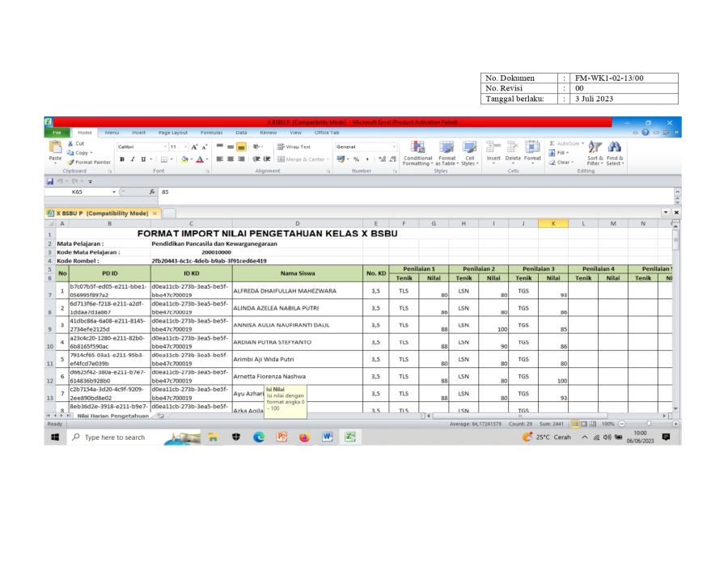
Task: Click the zoom slider in status bar
Action: pos(648,424)
